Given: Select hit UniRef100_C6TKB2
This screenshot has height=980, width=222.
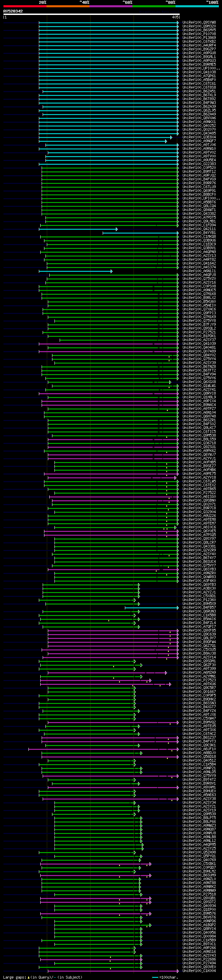Looking at the screenshot, I should click(199, 41).
